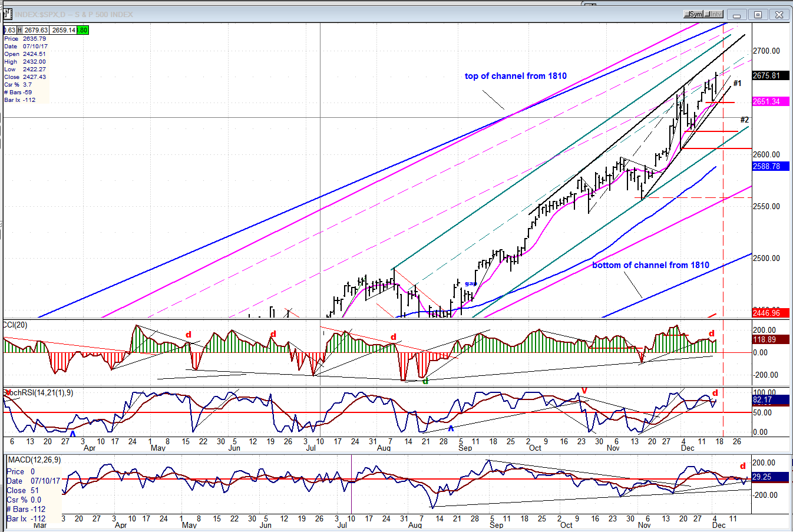
Task: Select the MACD(12,26,9) indicator label
Action: tap(34, 460)
